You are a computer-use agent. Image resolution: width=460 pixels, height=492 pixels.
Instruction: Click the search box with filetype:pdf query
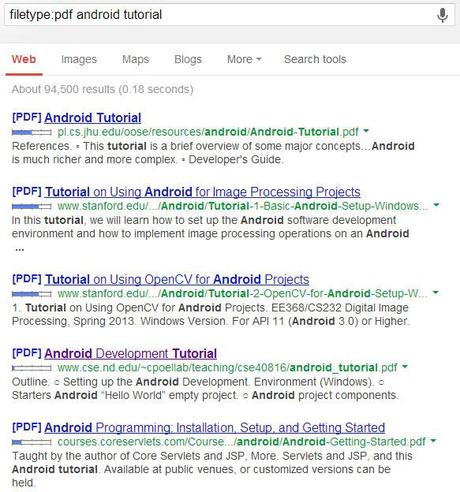[x=230, y=14]
